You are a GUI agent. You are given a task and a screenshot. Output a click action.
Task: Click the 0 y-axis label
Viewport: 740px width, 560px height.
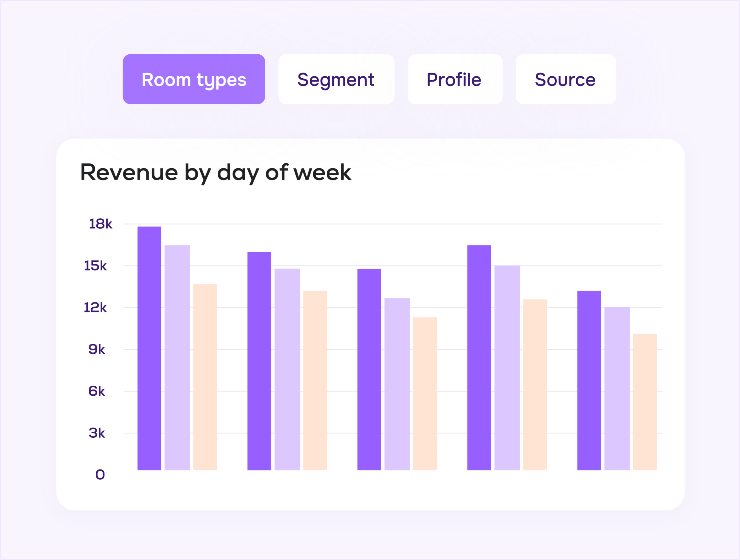[x=100, y=475]
